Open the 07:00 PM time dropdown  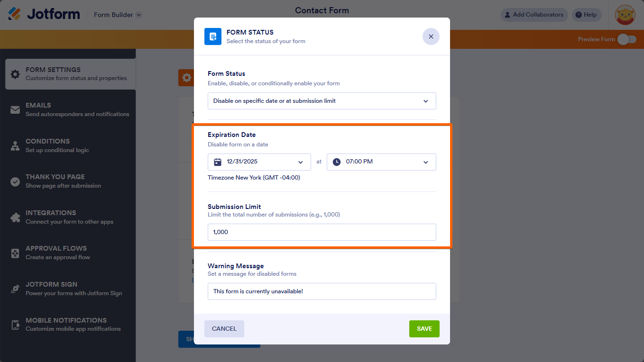(425, 162)
